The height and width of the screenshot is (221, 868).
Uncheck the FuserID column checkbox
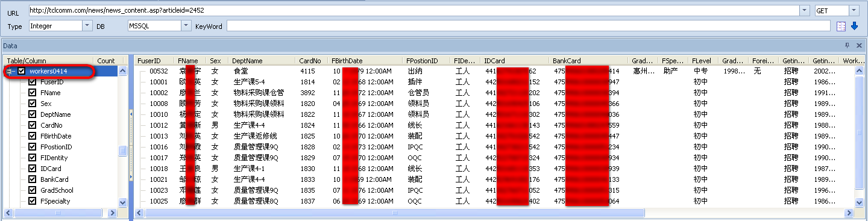(x=33, y=82)
